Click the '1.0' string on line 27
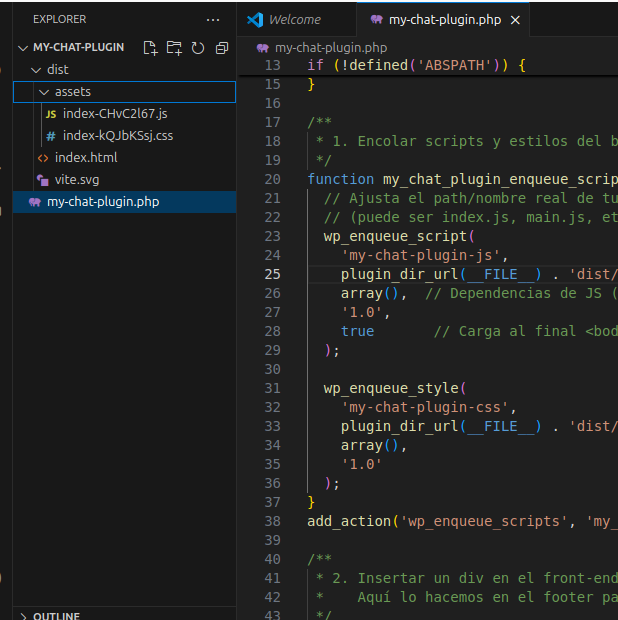This screenshot has height=620, width=618. tap(361, 312)
